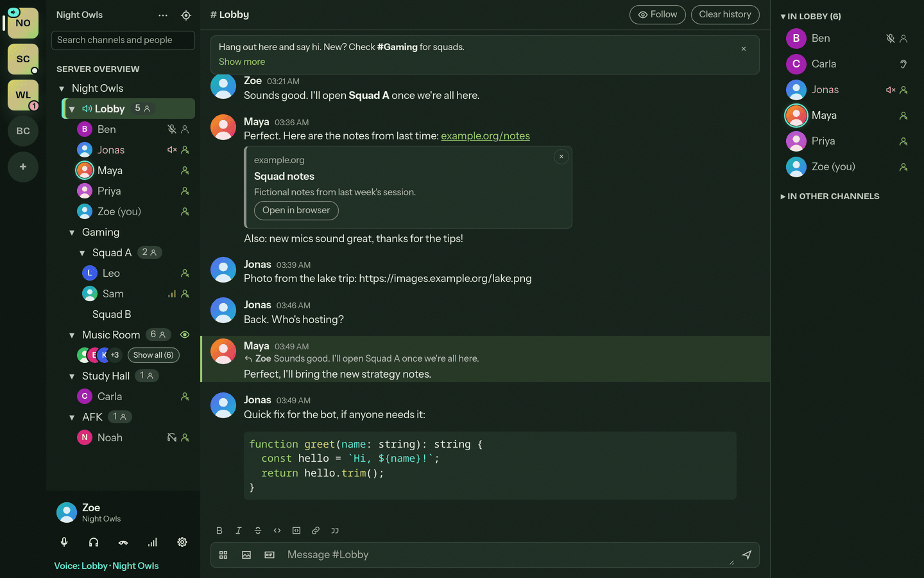Send the message with the paper plane icon
The image size is (924, 578).
(747, 555)
